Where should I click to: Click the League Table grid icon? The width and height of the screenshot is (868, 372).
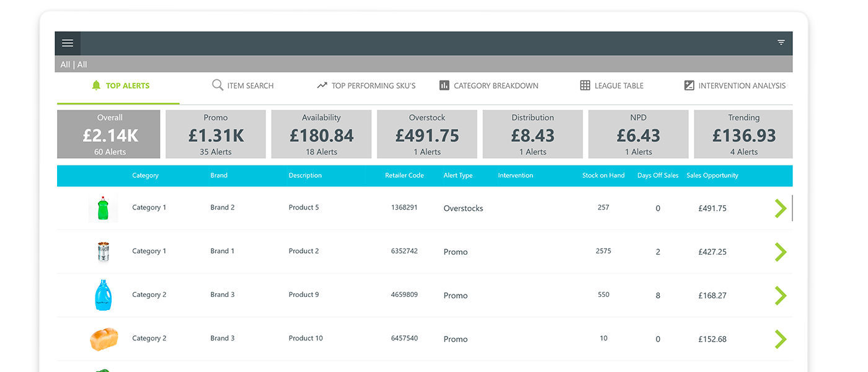585,86
